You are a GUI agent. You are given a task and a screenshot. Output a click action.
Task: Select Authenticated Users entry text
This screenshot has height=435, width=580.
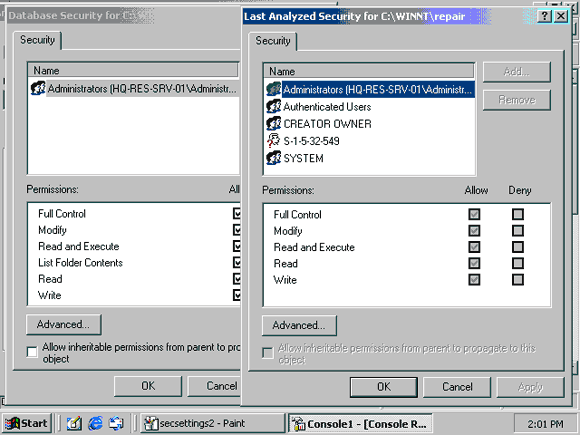pyautogui.click(x=327, y=107)
